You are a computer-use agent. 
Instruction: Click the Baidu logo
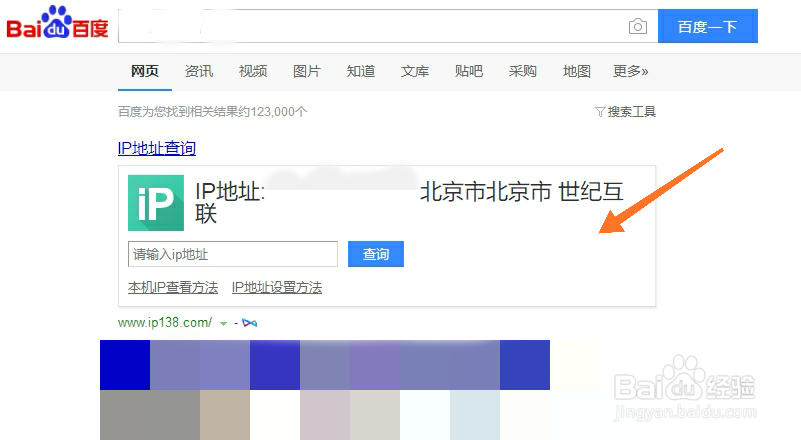pos(57,23)
